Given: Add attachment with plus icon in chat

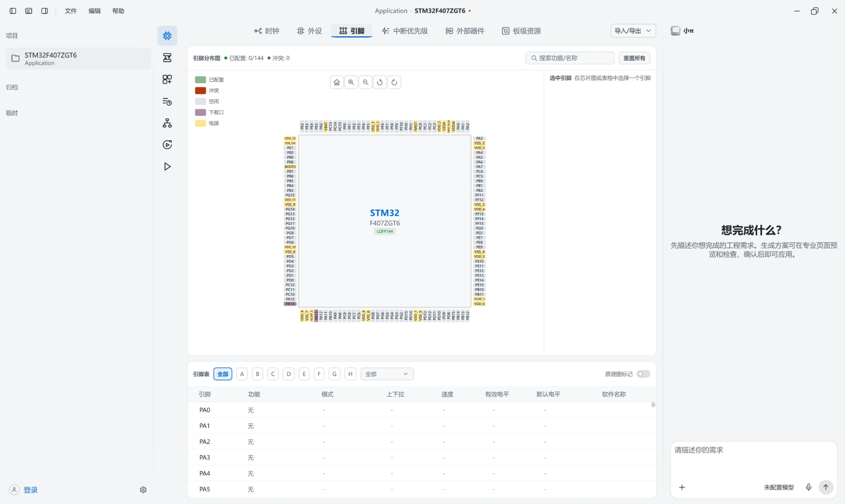Looking at the screenshot, I should click(x=682, y=487).
